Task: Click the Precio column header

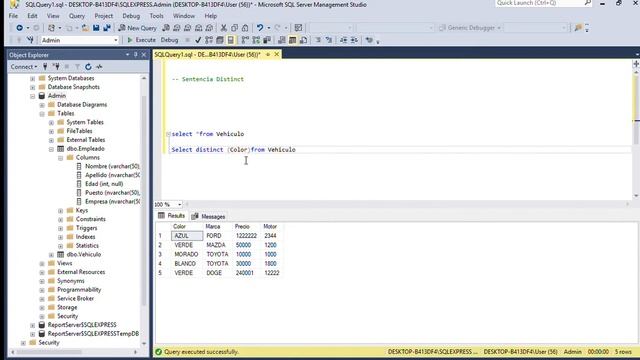Action: coord(242,227)
